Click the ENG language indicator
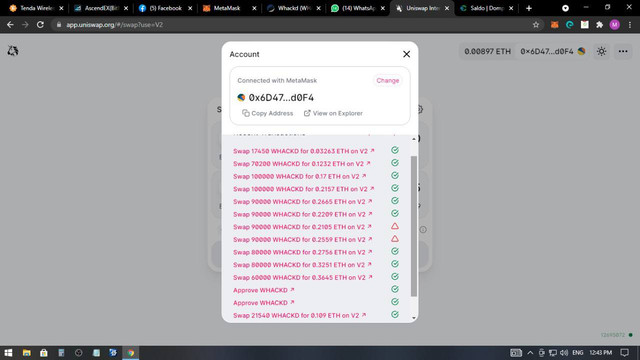Screen dimensions: 640x360 578,353
